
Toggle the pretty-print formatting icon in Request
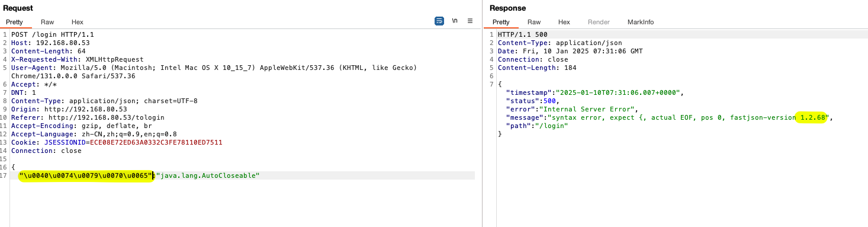click(439, 21)
